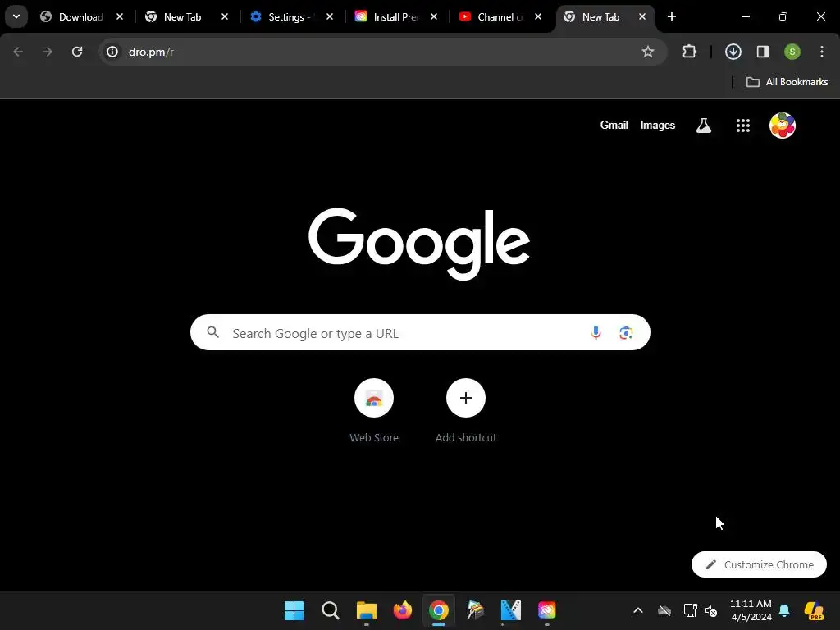Go back to previous page

tap(18, 52)
